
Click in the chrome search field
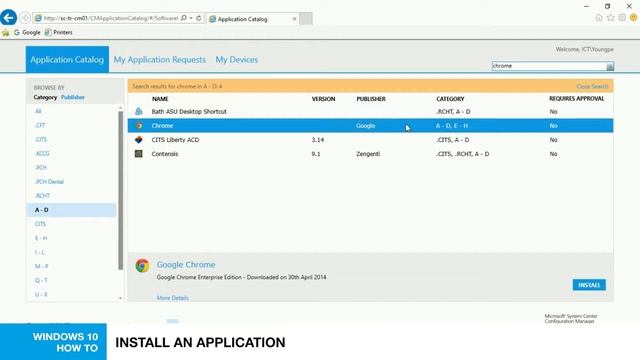549,66
